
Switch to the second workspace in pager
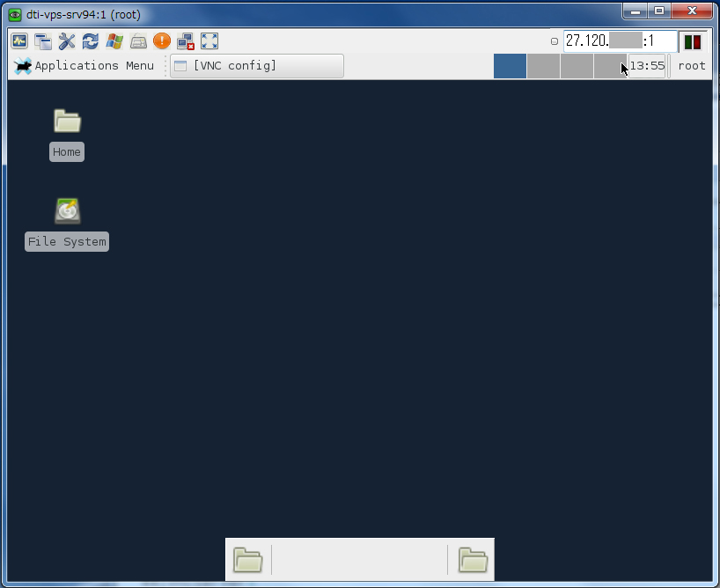(x=543, y=66)
